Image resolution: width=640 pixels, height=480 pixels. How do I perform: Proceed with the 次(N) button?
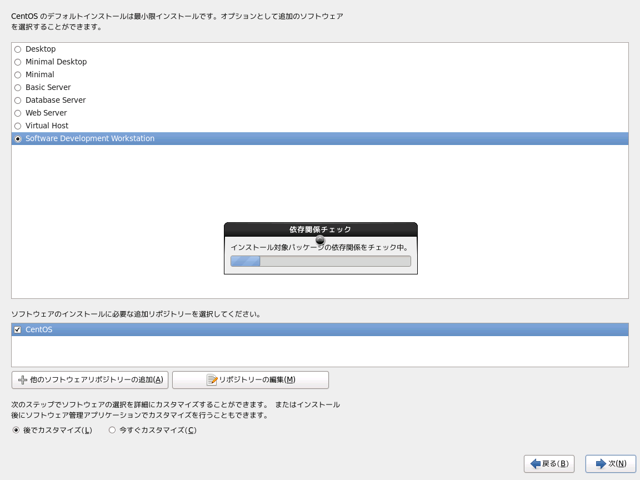click(x=611, y=464)
